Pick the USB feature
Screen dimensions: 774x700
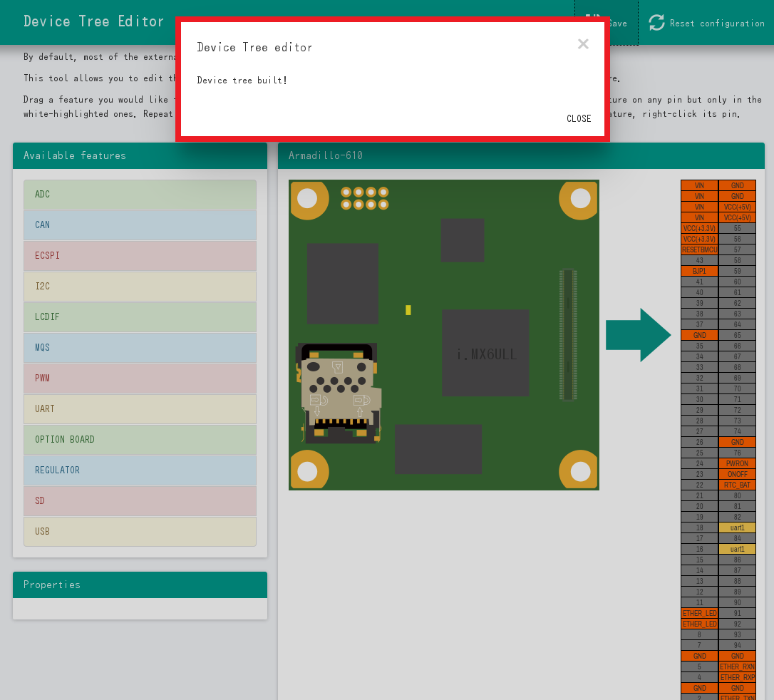pos(140,531)
